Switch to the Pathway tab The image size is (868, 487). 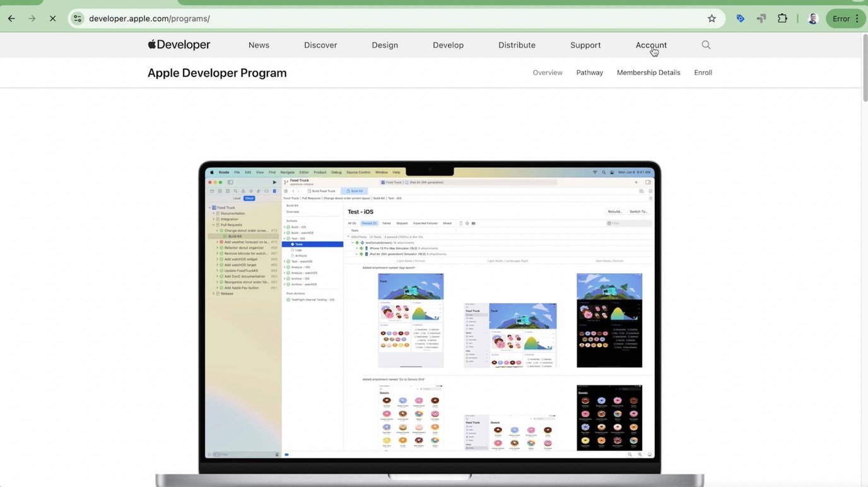589,73
